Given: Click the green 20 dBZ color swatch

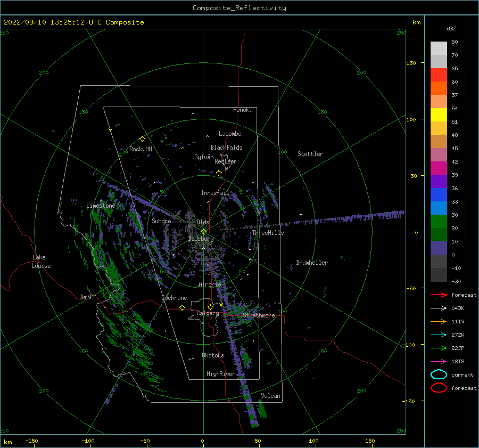Looking at the screenshot, I should click(439, 222).
